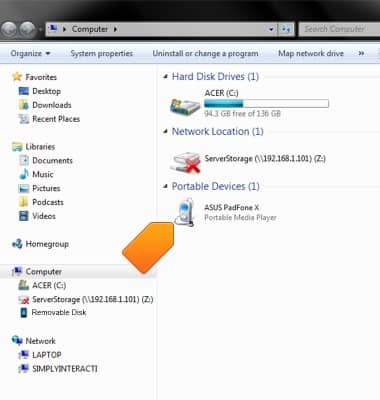
Task: Click the Removable Disk phone icon
Action: (x=24, y=313)
